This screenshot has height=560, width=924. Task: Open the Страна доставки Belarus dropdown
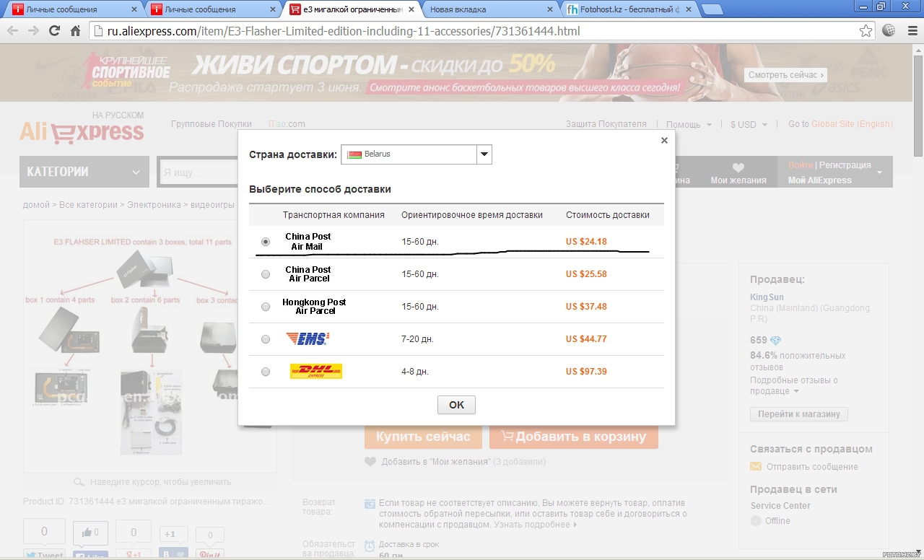pos(417,154)
